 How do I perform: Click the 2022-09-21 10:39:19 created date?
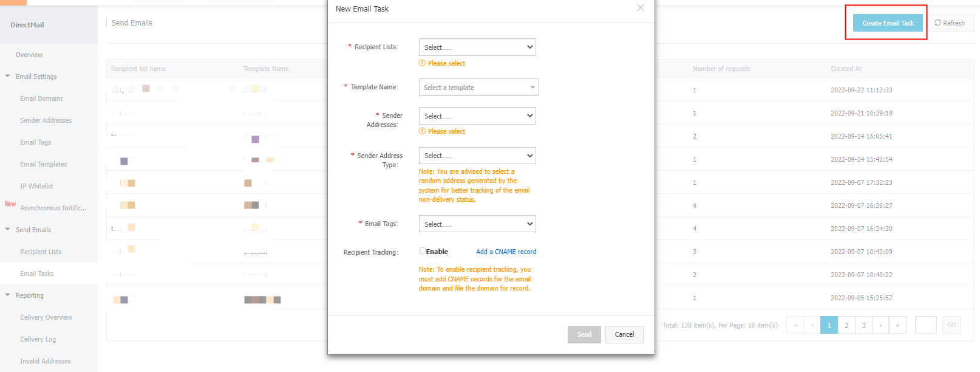[861, 113]
